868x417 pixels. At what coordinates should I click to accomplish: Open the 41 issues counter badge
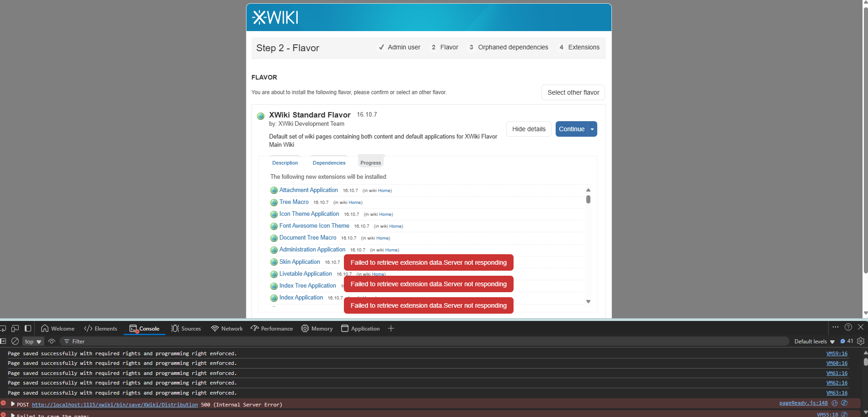[x=847, y=341]
